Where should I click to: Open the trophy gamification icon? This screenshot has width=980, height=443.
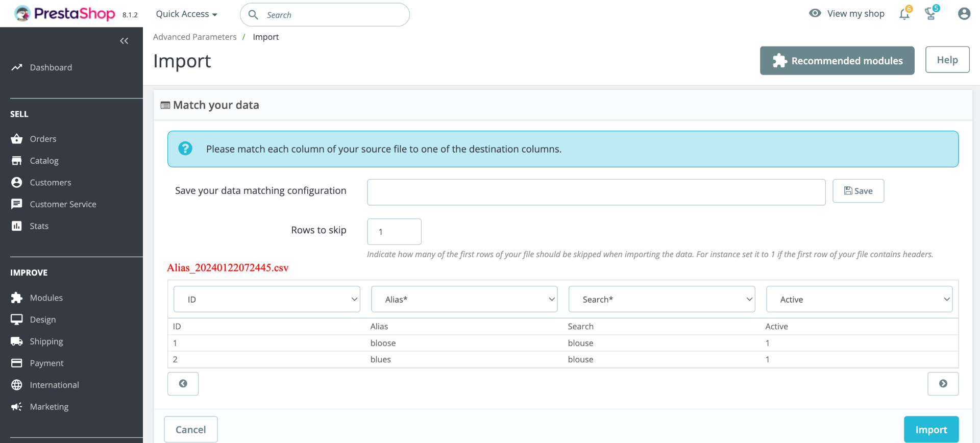(930, 14)
